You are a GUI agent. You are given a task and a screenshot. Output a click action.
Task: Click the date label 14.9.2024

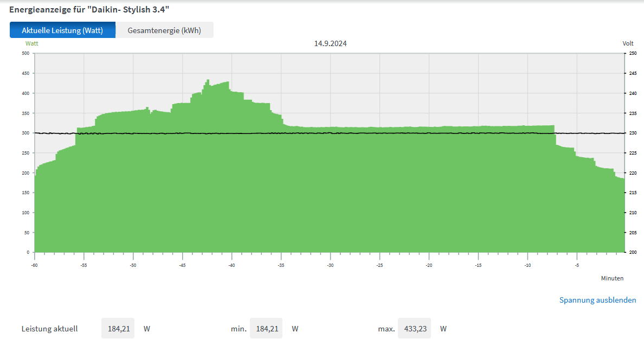click(330, 43)
